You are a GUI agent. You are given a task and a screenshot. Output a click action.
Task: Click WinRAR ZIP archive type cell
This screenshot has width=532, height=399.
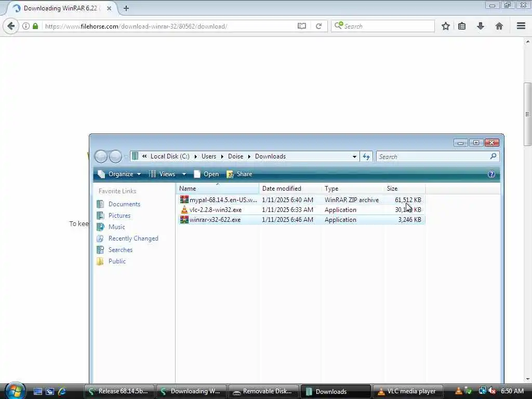(x=352, y=200)
